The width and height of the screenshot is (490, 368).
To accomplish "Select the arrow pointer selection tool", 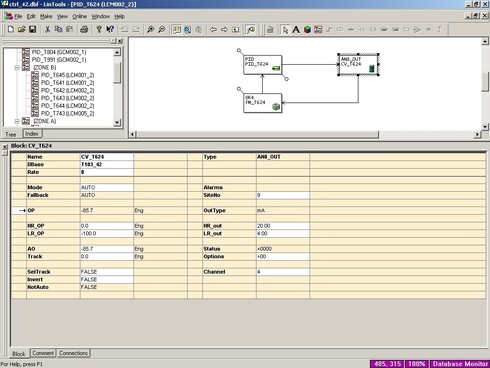I will [285, 30].
